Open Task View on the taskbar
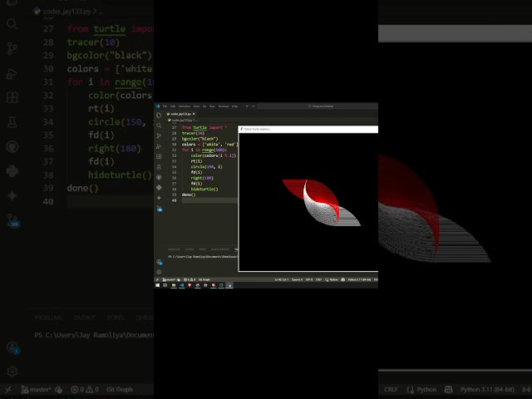532x399 pixels. [165, 285]
